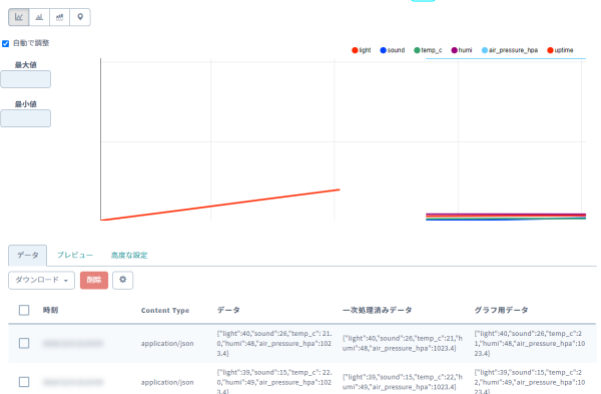Click the red 削除 button
The height and width of the screenshot is (394, 601).
[94, 280]
